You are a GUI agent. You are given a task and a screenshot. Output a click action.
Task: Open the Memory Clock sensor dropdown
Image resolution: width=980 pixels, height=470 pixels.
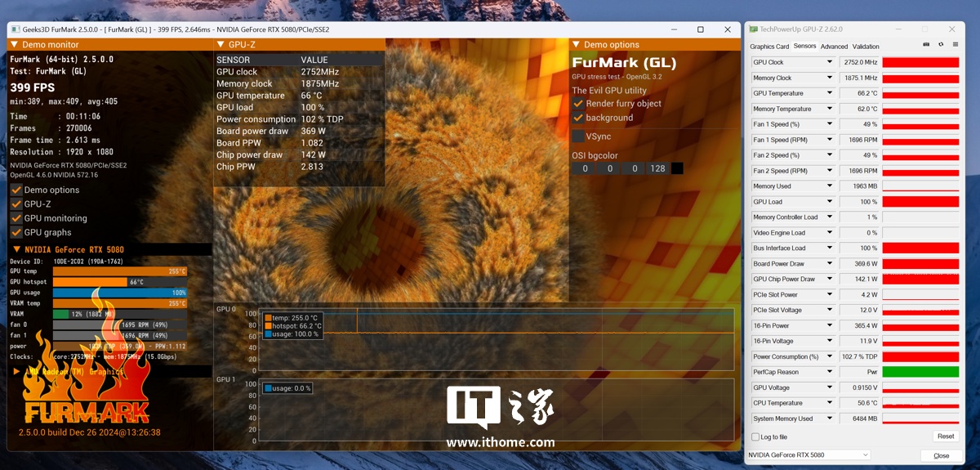click(830, 78)
